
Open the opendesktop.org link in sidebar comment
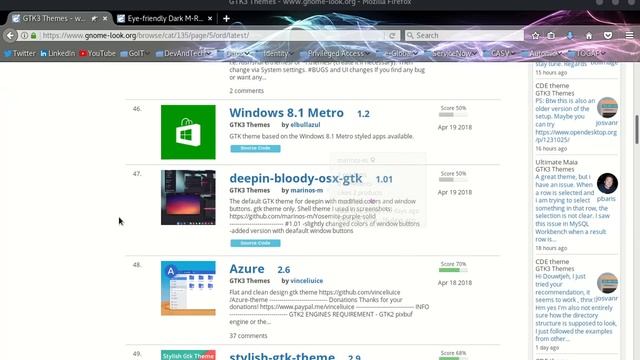(x=576, y=136)
